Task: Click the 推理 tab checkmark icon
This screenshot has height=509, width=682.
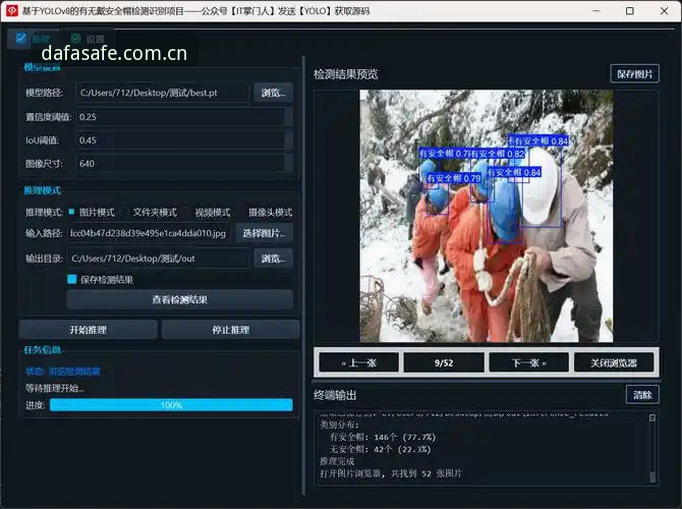Action: (20, 38)
